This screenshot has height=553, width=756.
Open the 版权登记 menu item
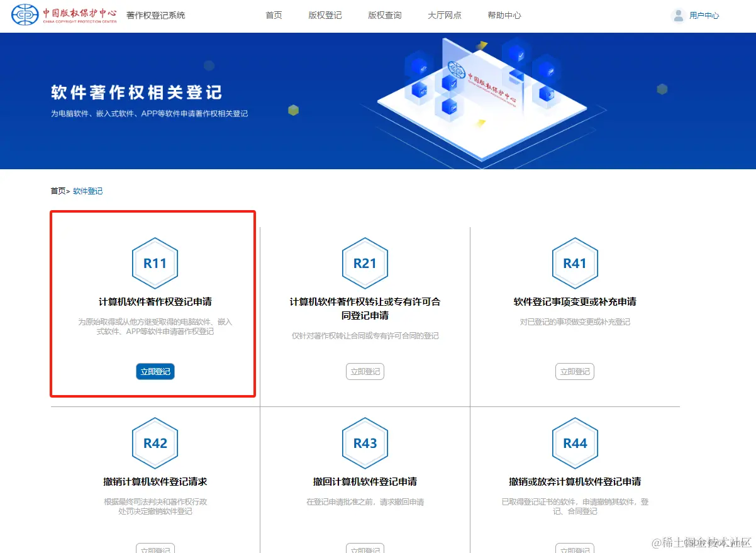[325, 16]
